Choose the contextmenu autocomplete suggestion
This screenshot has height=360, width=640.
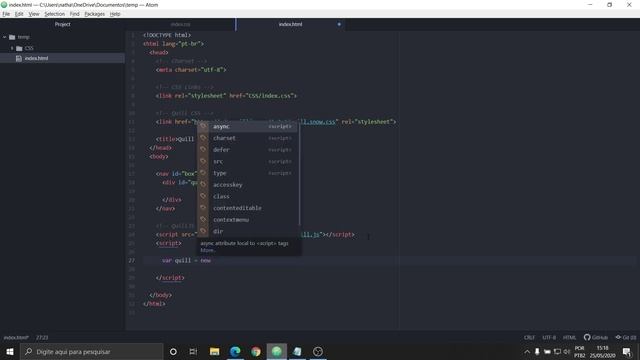point(248,220)
